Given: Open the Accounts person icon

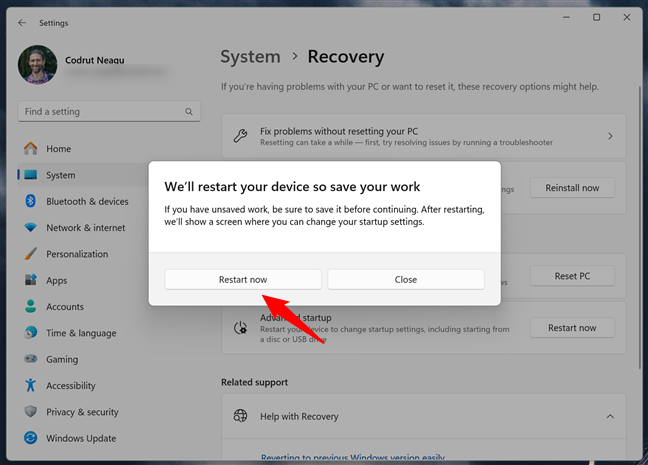Looking at the screenshot, I should pos(31,306).
